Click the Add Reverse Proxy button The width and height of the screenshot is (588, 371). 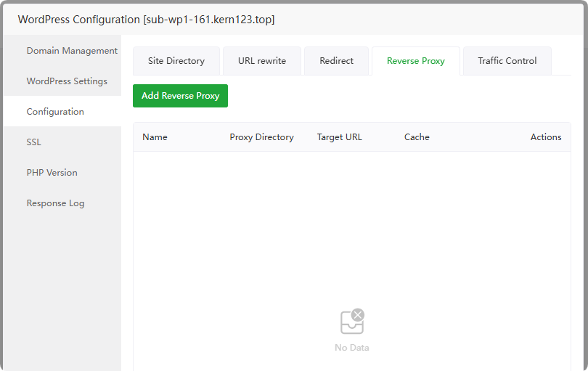pos(180,96)
